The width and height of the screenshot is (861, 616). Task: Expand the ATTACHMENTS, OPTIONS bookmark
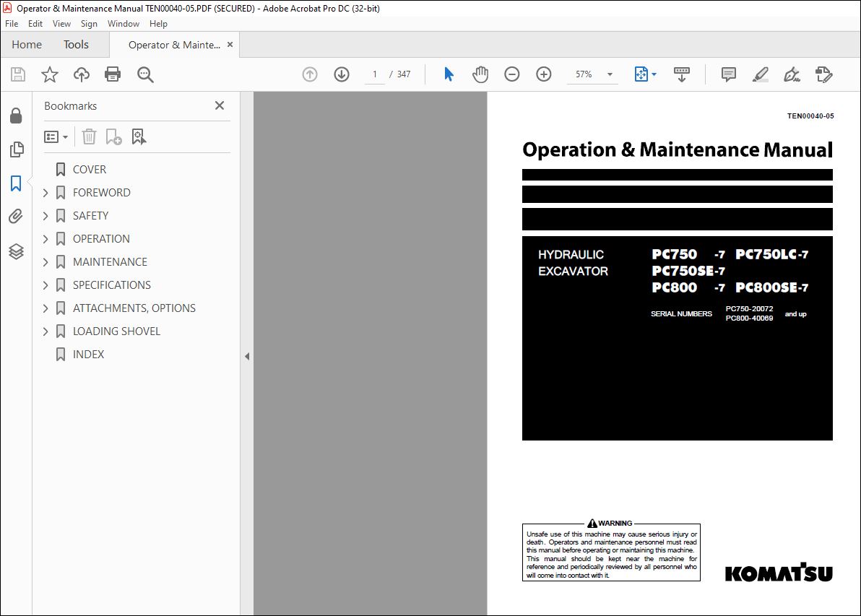46,308
